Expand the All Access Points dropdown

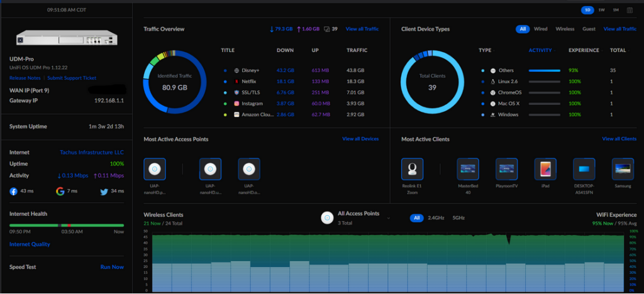click(388, 218)
